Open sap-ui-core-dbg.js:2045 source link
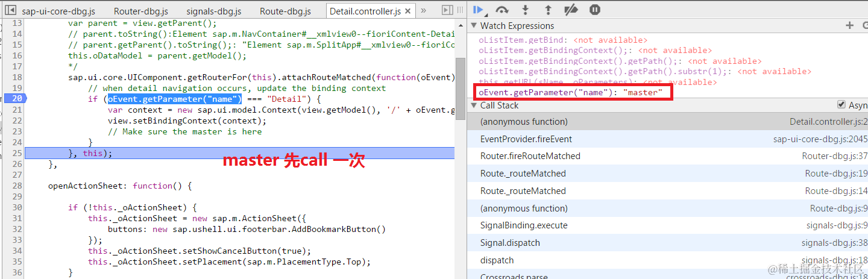Viewport: 868px width, 279px height. click(820, 139)
